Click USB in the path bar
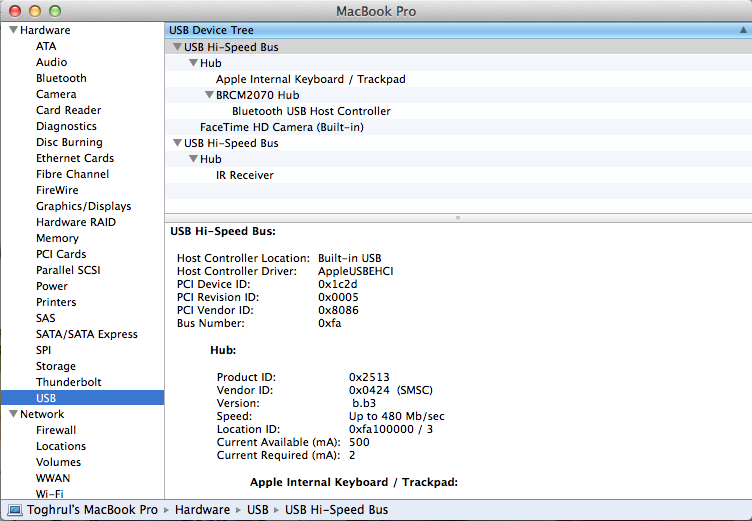752x521 pixels. [258, 509]
